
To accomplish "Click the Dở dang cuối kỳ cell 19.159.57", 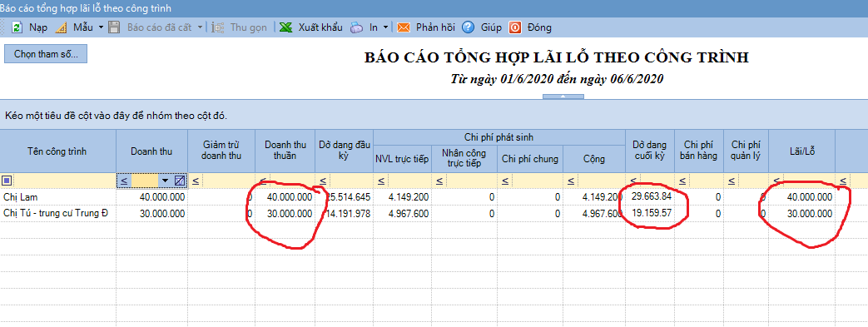I will pos(651,214).
